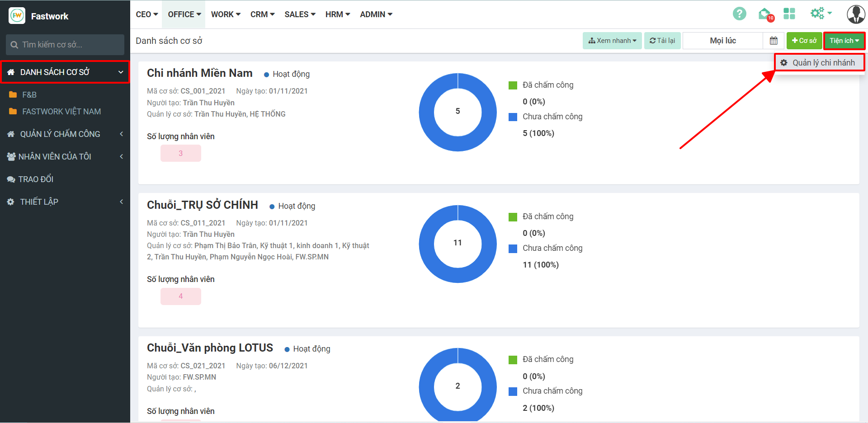The height and width of the screenshot is (423, 868).
Task: Click the green Cơ sở add button
Action: pyautogui.click(x=804, y=41)
